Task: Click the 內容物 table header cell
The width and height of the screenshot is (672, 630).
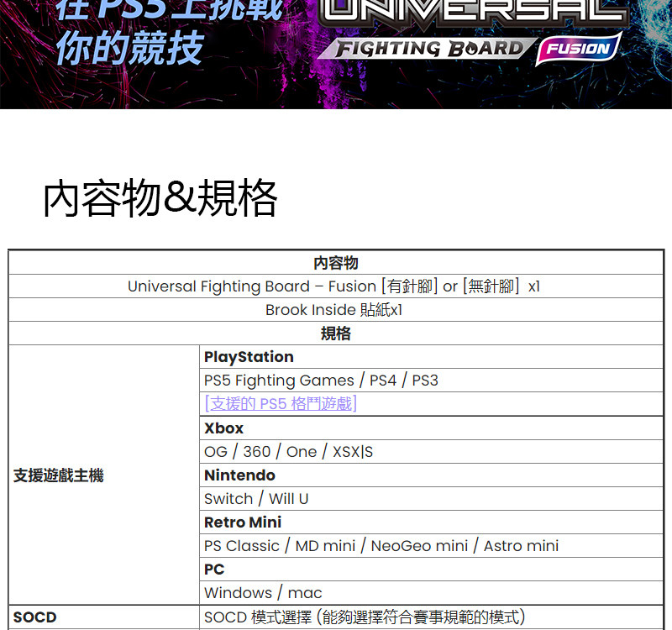Action: click(336, 263)
